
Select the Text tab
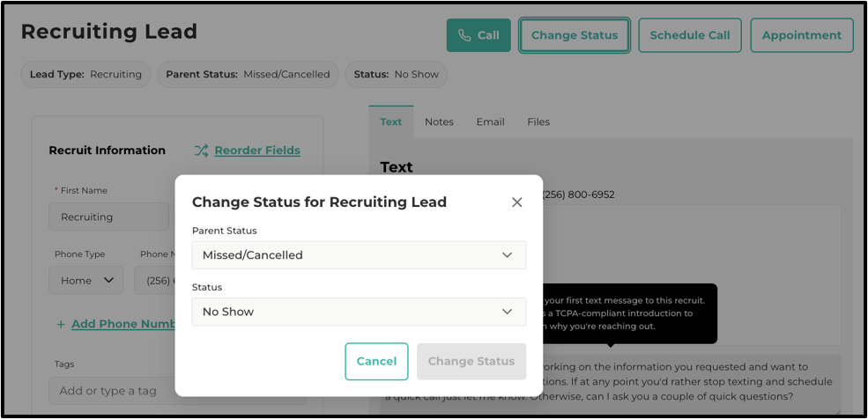pyautogui.click(x=391, y=121)
